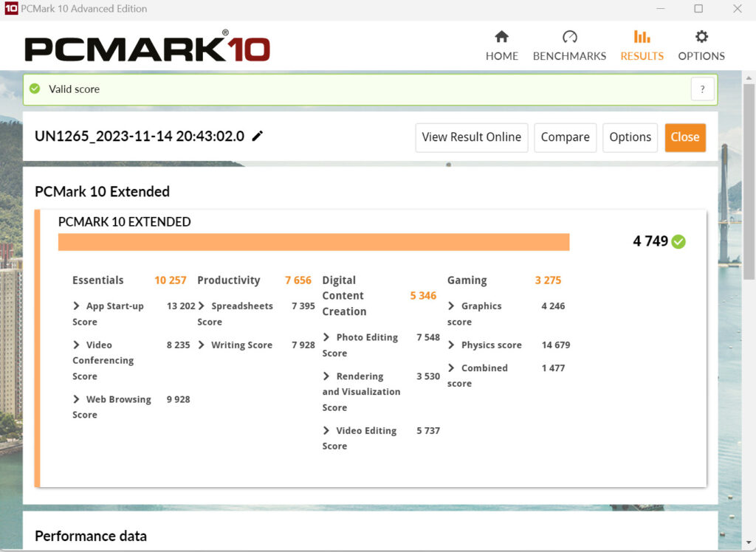The width and height of the screenshot is (756, 552).
Task: Click the scrollbar down arrow
Action: tap(749, 543)
